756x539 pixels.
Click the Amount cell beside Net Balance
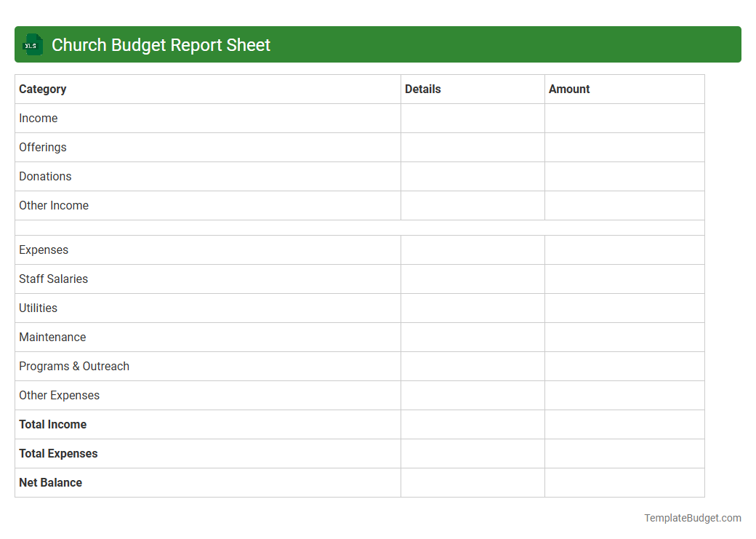click(624, 482)
